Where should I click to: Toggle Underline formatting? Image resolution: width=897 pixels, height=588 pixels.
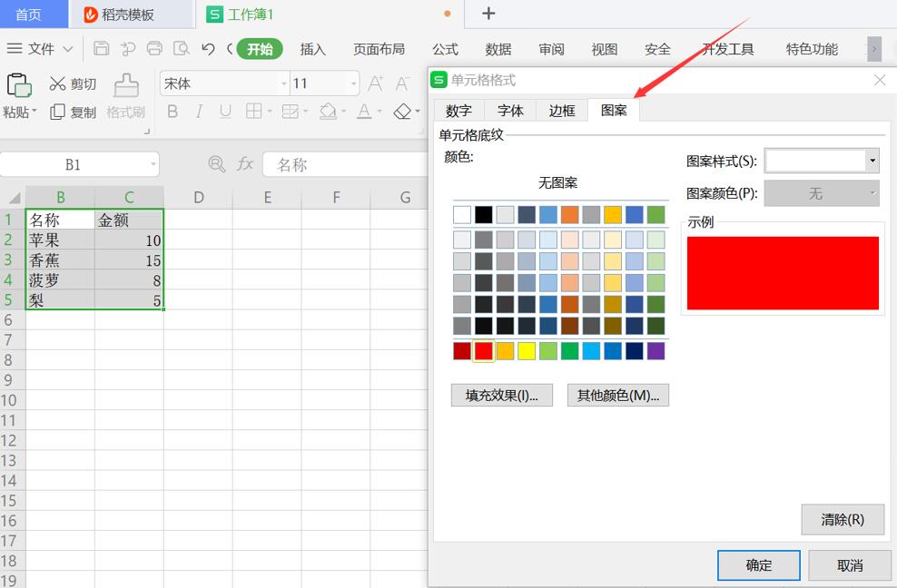pos(225,111)
